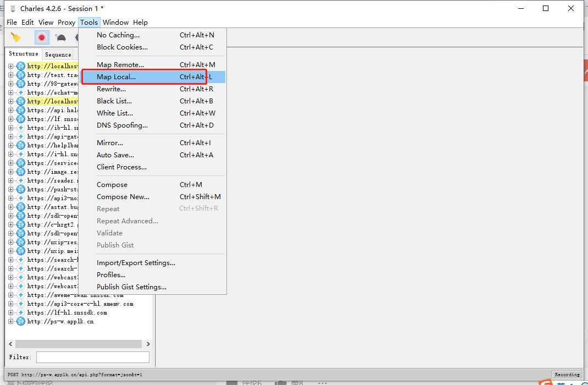Viewport: 588px width, 385px height.
Task: Expand the http://test.tra tree node
Action: [x=10, y=75]
